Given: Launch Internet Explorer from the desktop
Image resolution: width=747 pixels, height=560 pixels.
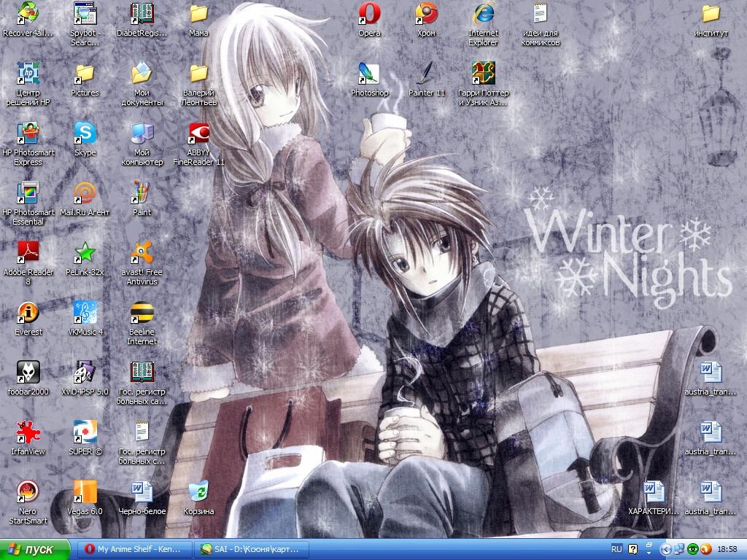Looking at the screenshot, I should pyautogui.click(x=483, y=25).
